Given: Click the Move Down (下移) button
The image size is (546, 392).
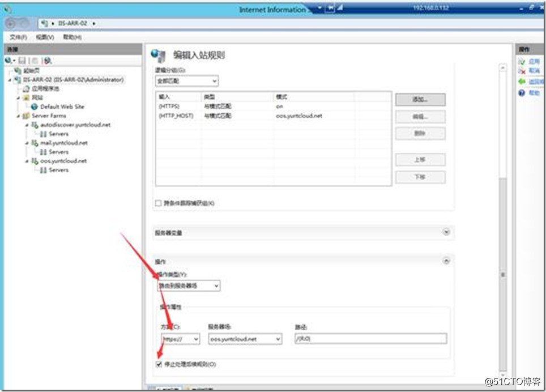Looking at the screenshot, I should coord(420,177).
